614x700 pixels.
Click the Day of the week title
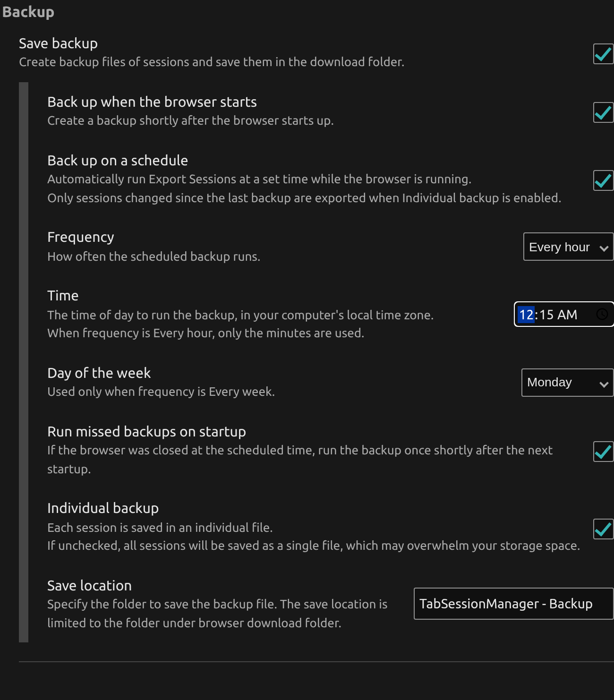(x=99, y=373)
